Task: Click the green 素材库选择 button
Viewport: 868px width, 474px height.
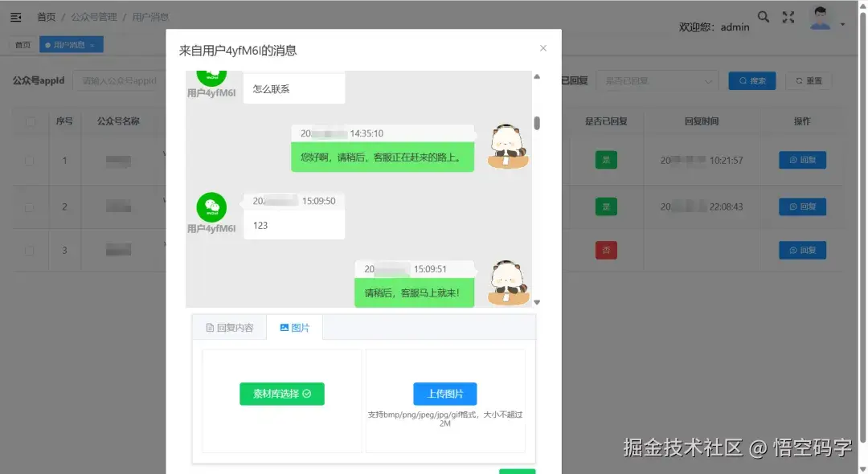Action: (x=281, y=394)
